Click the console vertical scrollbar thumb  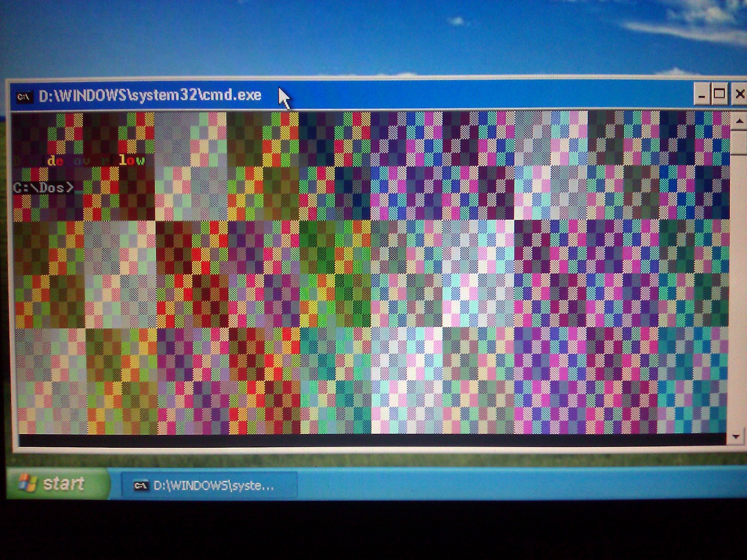[x=738, y=142]
